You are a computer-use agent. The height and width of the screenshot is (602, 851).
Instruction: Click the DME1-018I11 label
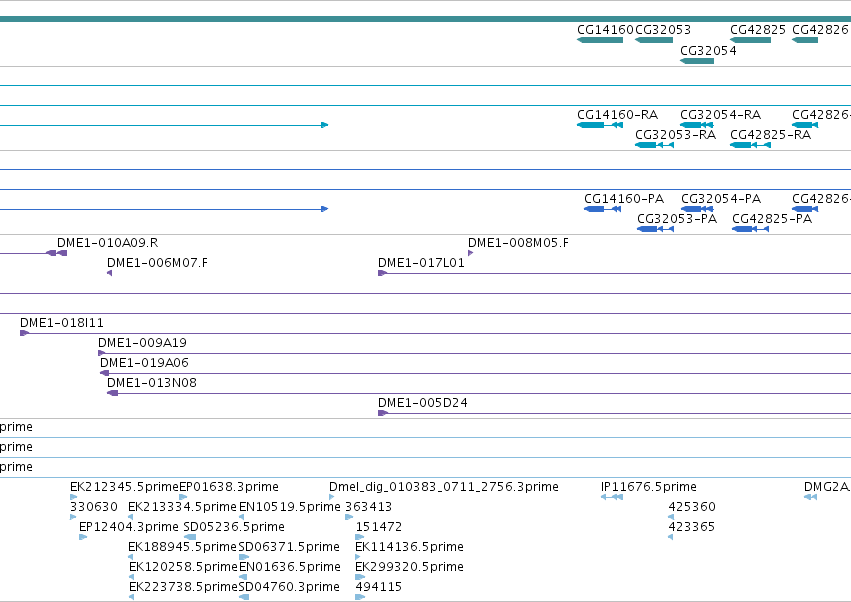click(x=62, y=323)
